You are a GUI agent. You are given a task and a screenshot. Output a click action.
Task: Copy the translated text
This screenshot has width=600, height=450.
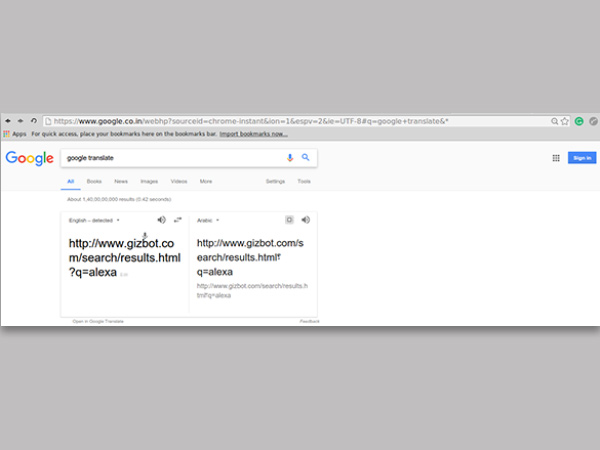click(290, 220)
